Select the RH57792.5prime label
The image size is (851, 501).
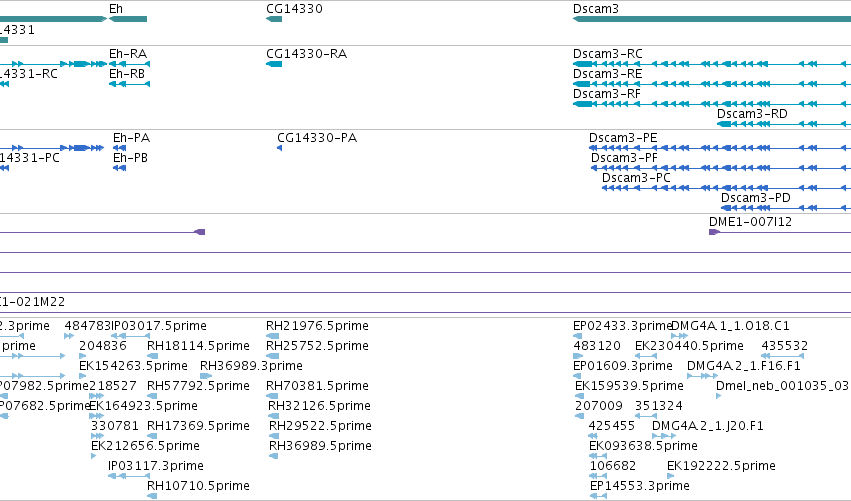[x=198, y=386]
